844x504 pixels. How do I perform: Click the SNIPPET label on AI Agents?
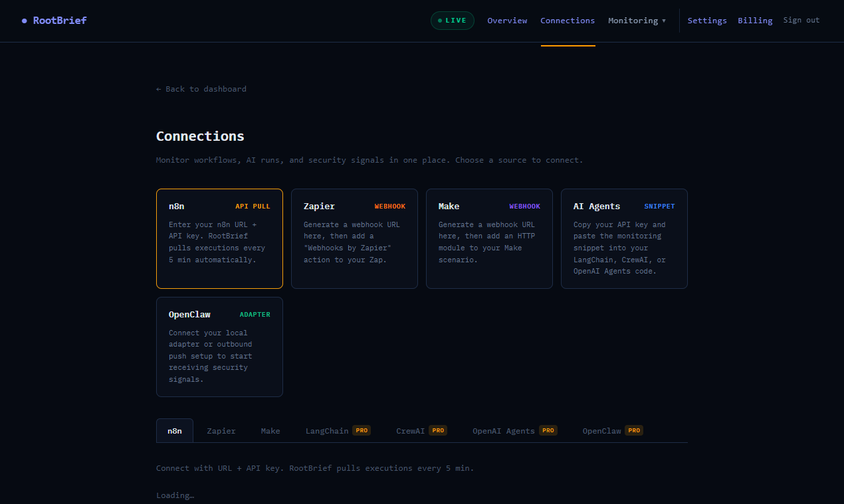click(x=659, y=207)
